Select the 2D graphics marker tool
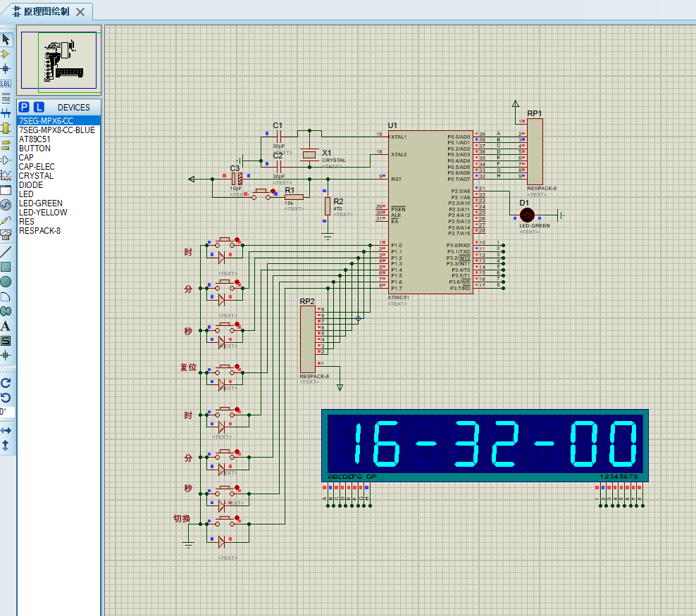 [x=6, y=356]
